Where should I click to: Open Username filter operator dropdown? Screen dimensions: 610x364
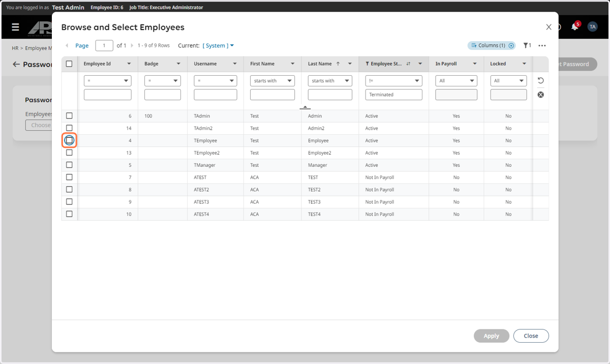[x=216, y=81]
